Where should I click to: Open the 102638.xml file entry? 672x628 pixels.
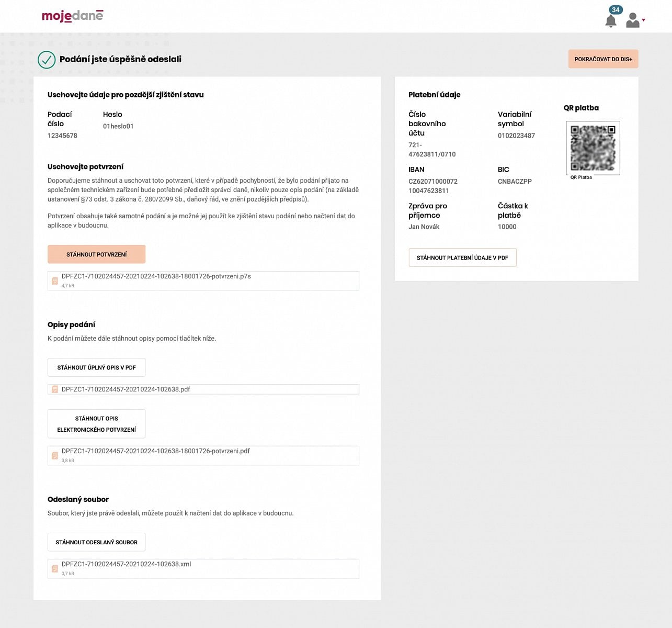click(x=127, y=564)
